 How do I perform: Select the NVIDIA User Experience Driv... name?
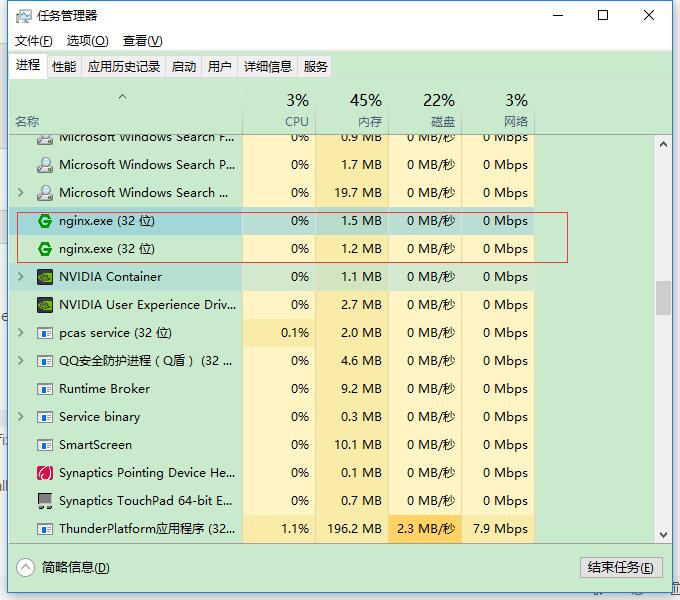pos(147,305)
